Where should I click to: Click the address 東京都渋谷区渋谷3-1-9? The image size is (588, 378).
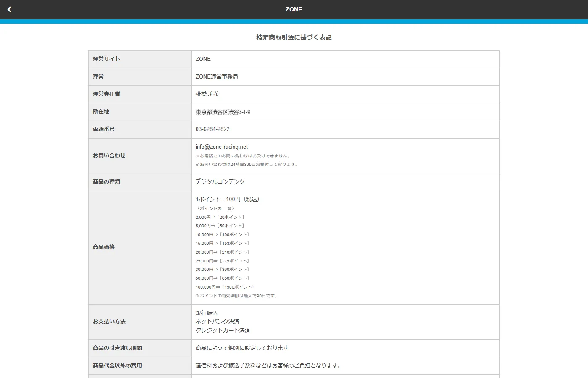(x=223, y=112)
